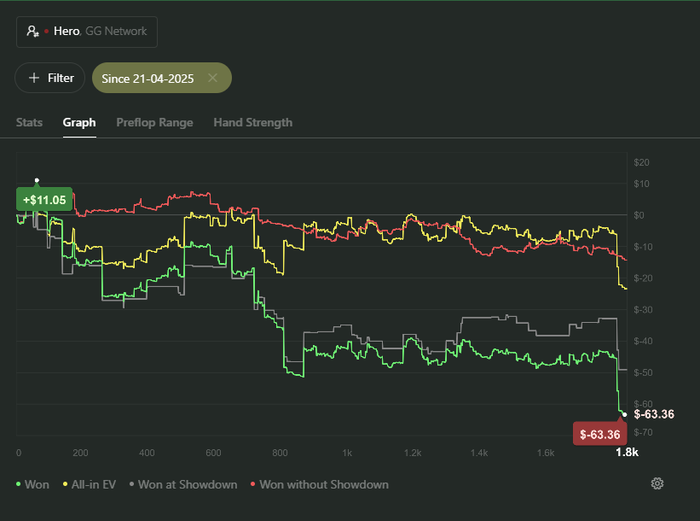Toggle the All-in EV line visibility
This screenshot has width=700, height=521.
pyautogui.click(x=90, y=485)
